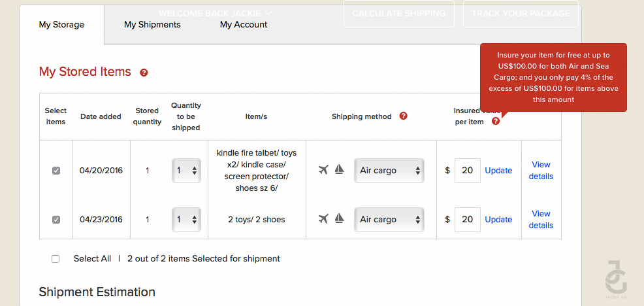Select airplane icon in 04/23/2016 row
Viewport: 644px width, 306px height.
[324, 218]
